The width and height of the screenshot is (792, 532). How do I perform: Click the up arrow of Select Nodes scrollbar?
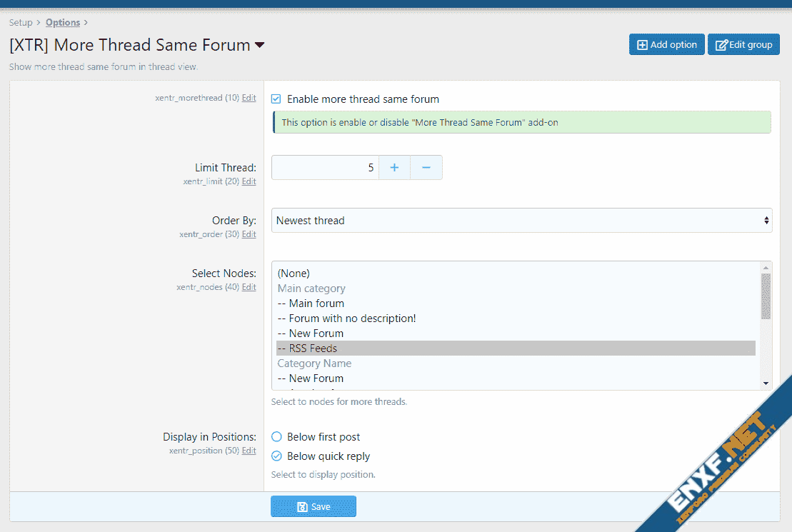pos(766,267)
